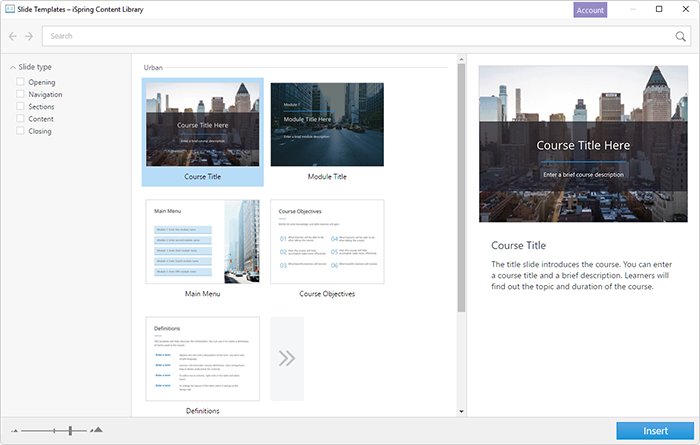Screen dimensions: 700x445
Task: Click the title slide description paragraph
Action: point(581,275)
